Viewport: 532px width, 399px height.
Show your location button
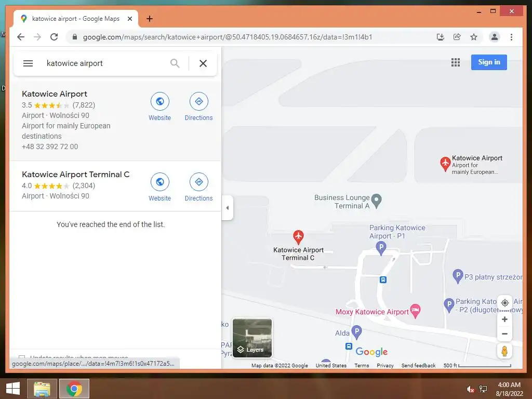[x=504, y=303]
